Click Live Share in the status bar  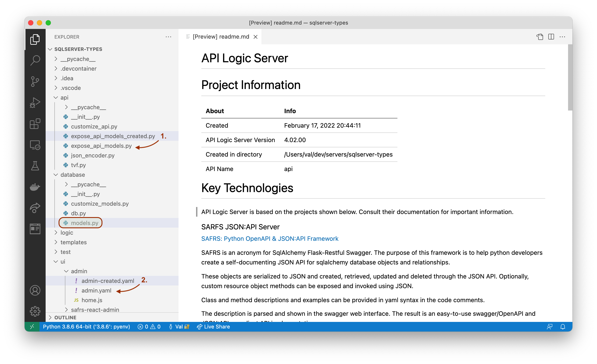coord(213,327)
